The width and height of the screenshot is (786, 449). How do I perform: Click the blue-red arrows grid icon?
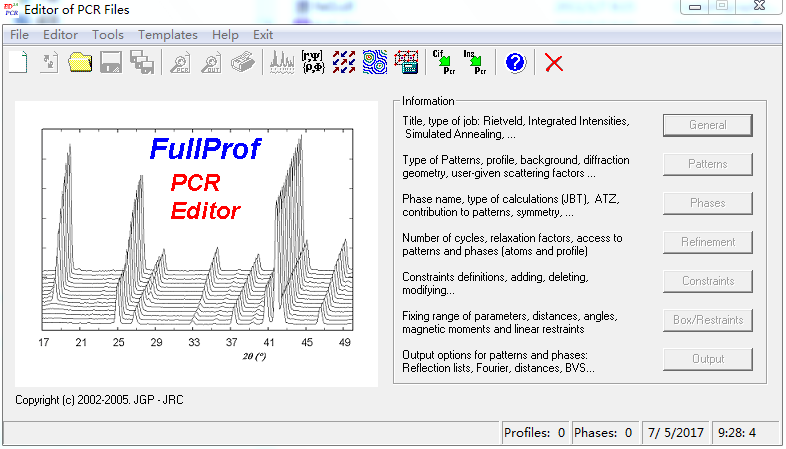click(344, 62)
